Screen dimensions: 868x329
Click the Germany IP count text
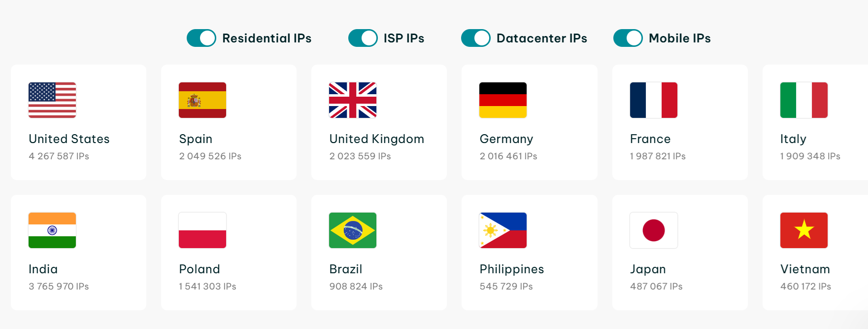click(x=509, y=156)
